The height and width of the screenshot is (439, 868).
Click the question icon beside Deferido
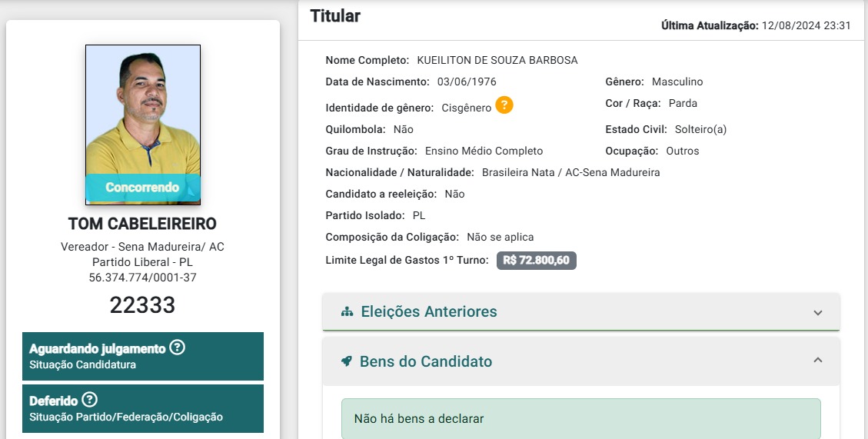point(89,399)
